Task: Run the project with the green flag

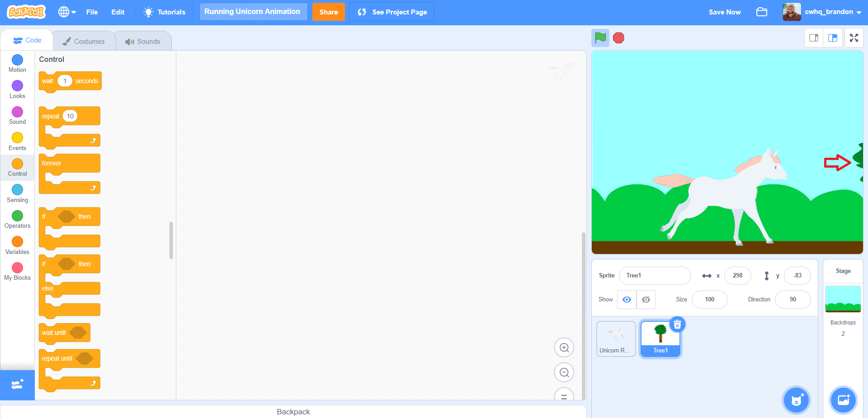Action: (600, 38)
